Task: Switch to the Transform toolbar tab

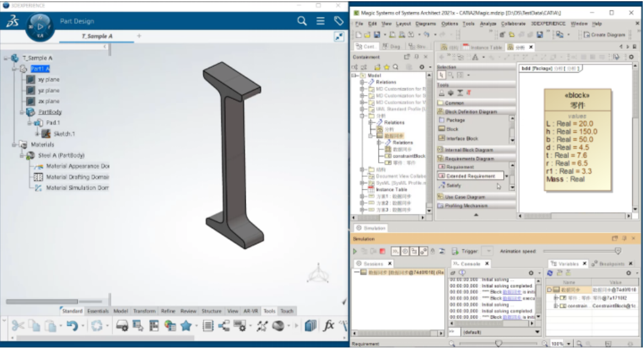Action: coord(144,311)
